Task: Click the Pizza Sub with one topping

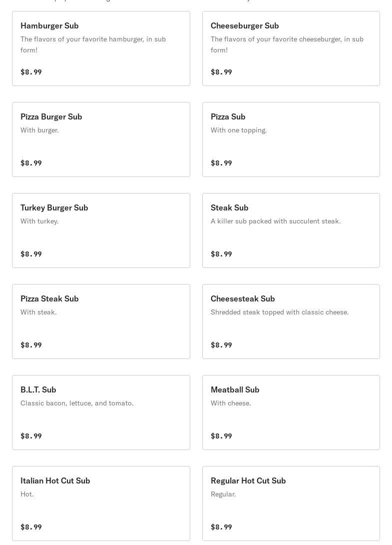Action: [x=291, y=139]
